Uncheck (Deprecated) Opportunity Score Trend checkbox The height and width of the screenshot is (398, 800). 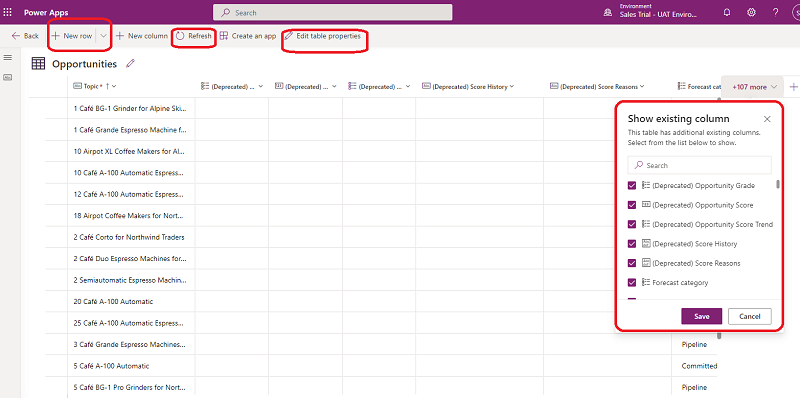632,225
